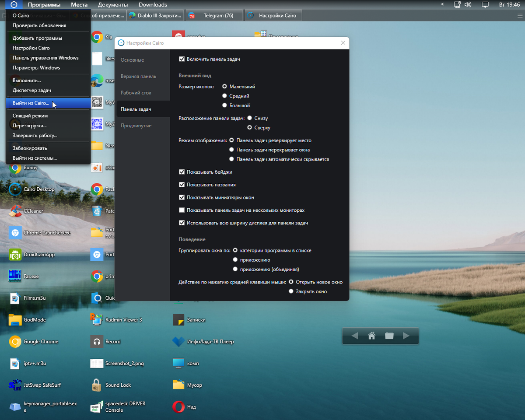This screenshot has height=420, width=525.
Task: Switch to Верхняя панель settings tab
Action: coord(143,76)
